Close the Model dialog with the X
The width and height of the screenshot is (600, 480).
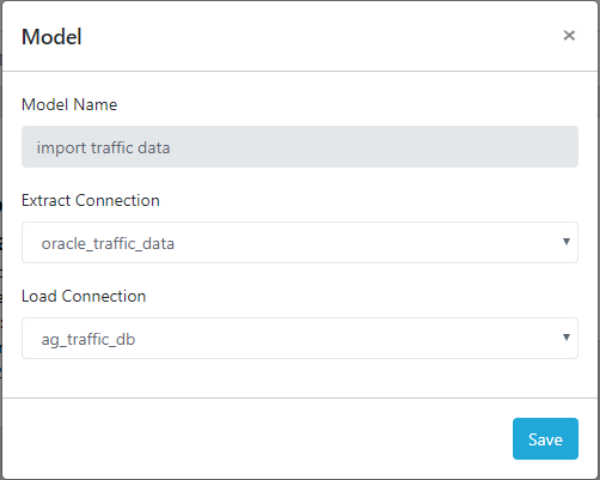click(569, 36)
